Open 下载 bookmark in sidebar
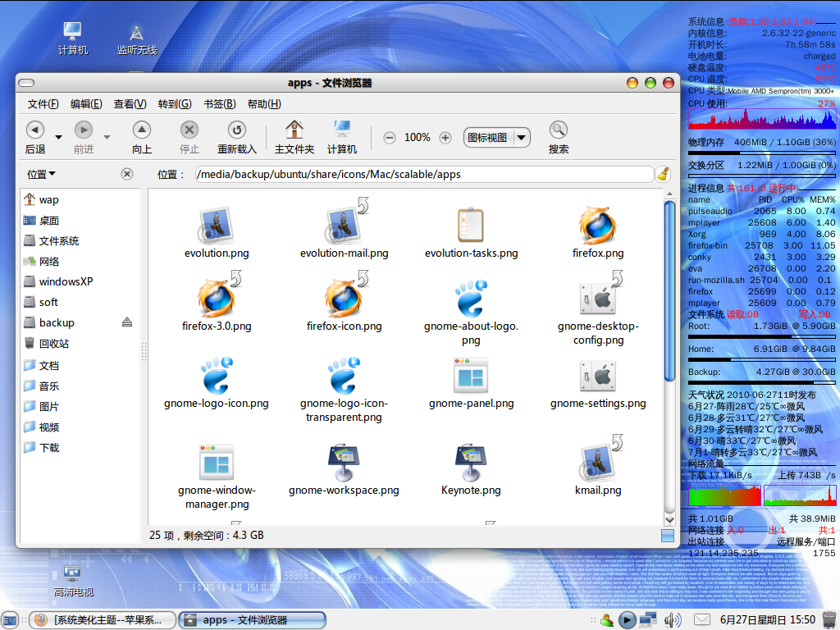 pos(80,447)
